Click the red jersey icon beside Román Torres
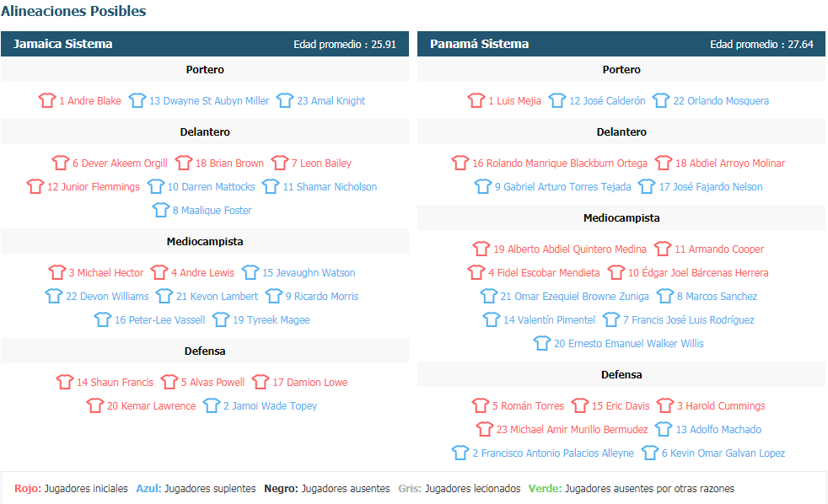The height and width of the screenshot is (504, 828). tap(480, 405)
